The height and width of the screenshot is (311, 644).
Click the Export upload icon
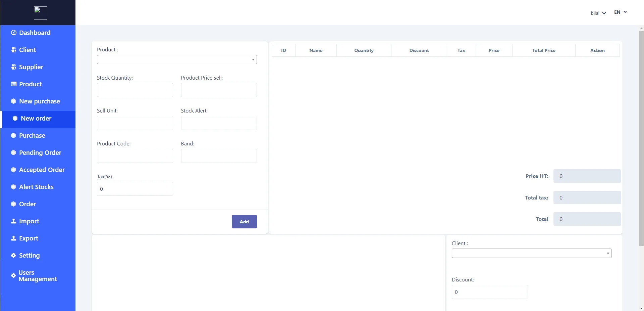(14, 238)
